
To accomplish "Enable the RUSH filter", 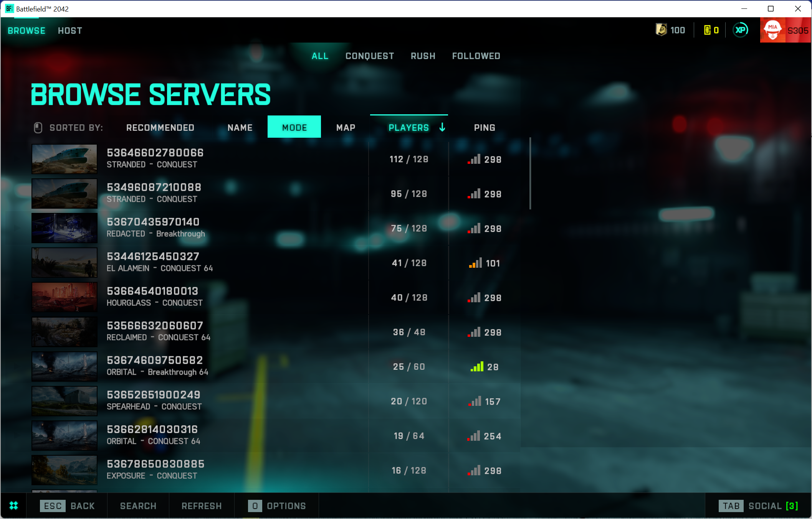I will click(423, 56).
